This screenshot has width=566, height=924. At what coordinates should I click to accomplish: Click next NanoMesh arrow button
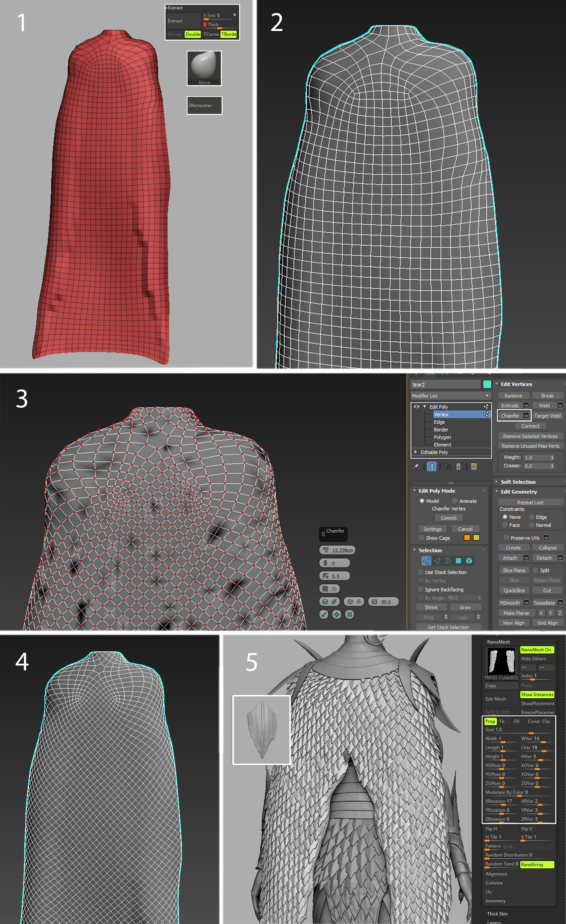point(546,667)
